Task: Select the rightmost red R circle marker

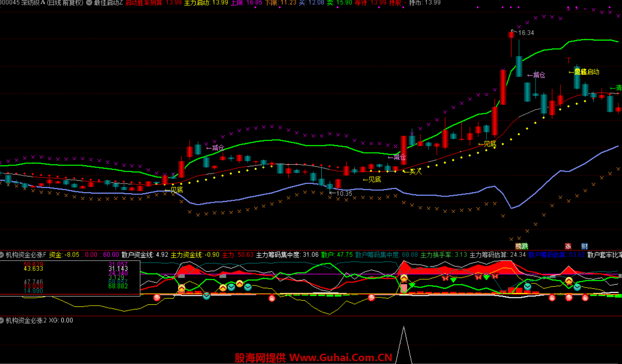Action: [x=585, y=298]
